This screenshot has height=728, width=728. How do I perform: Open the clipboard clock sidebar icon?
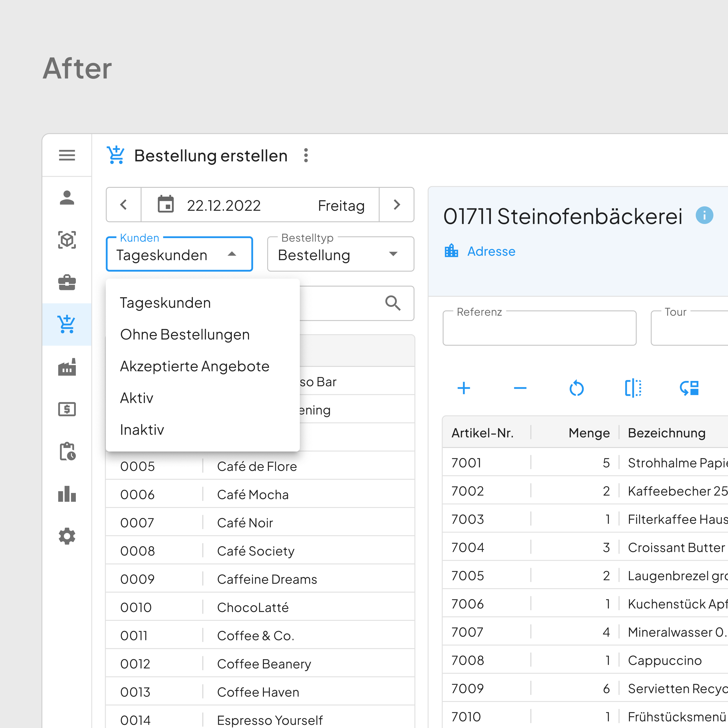pos(67,451)
